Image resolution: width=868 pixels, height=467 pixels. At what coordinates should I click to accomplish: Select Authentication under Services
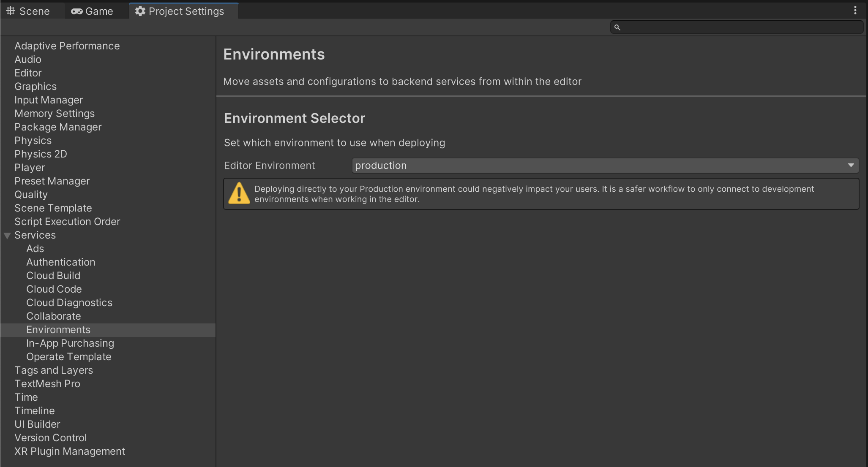coord(61,262)
